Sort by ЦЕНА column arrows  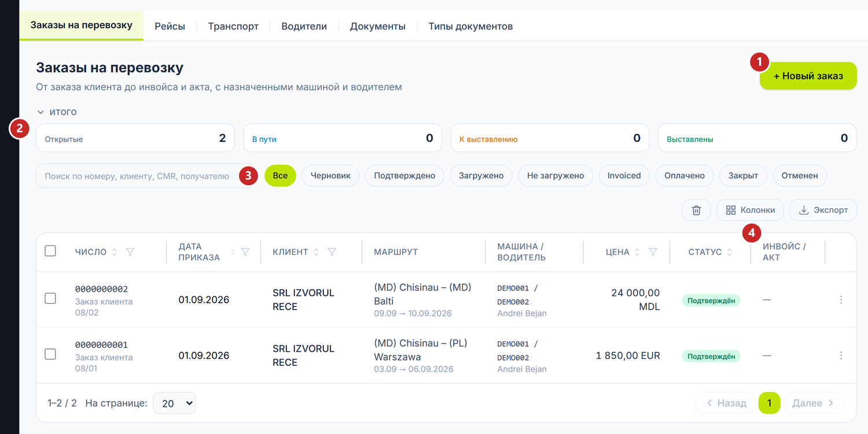[637, 252]
